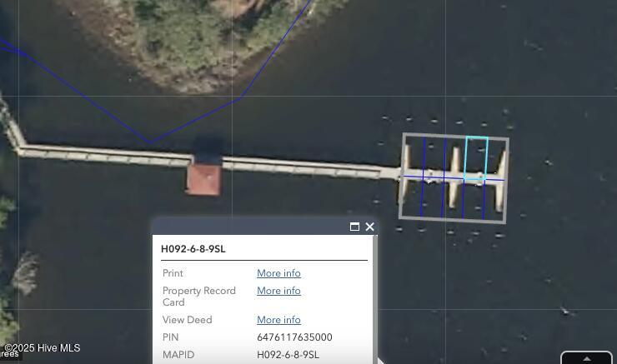This screenshot has width=617, height=364.
Task: Click the popup's vertical scrollbar
Action: [375, 300]
